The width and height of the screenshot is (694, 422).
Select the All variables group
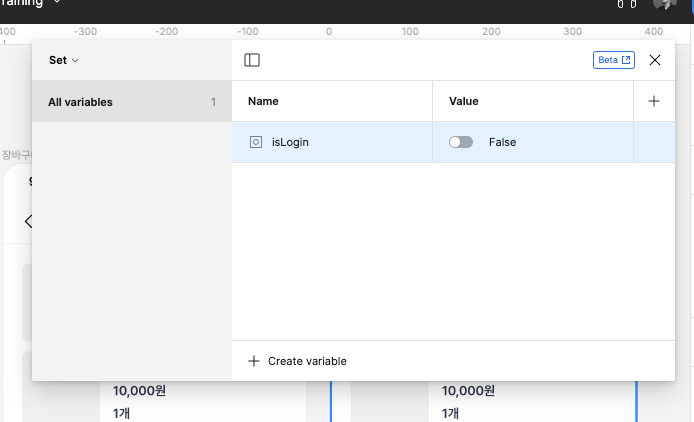[132, 101]
